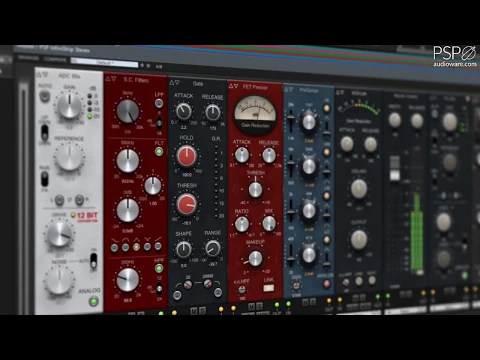Click the VCA s.c.HPF small knob

coord(346,283)
